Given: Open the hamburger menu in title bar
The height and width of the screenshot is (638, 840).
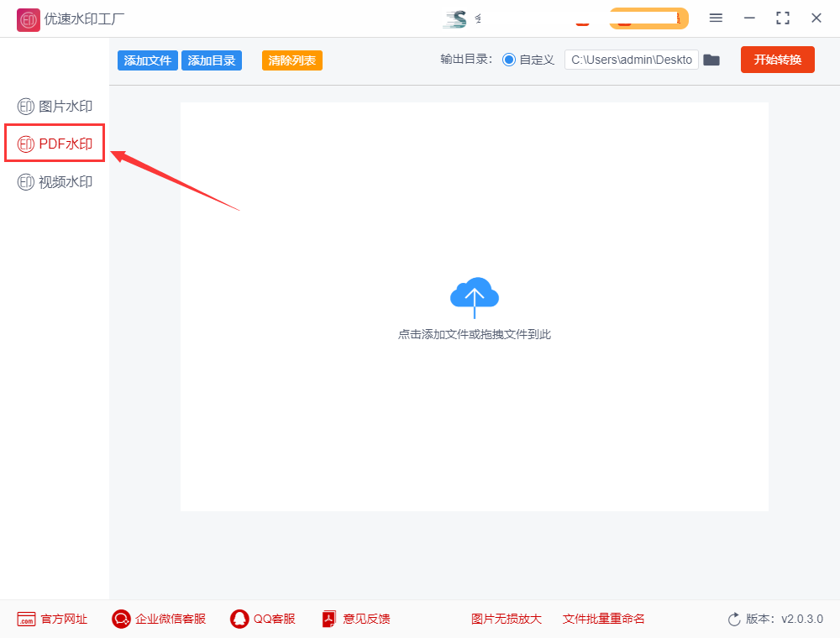Looking at the screenshot, I should tap(716, 18).
